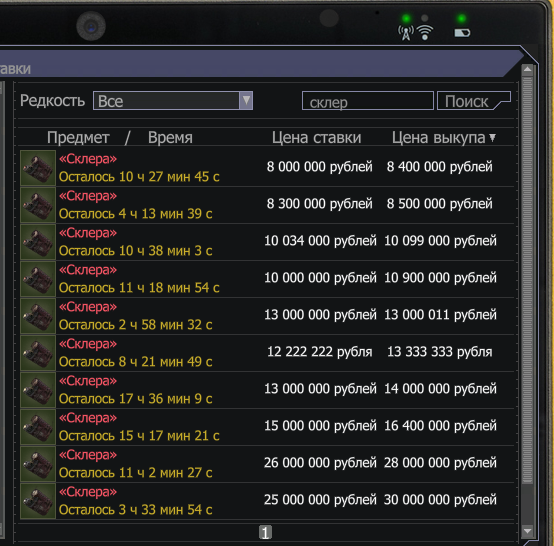Open the Все rarity combo box
Screen dimensions: 554x546
click(x=173, y=101)
